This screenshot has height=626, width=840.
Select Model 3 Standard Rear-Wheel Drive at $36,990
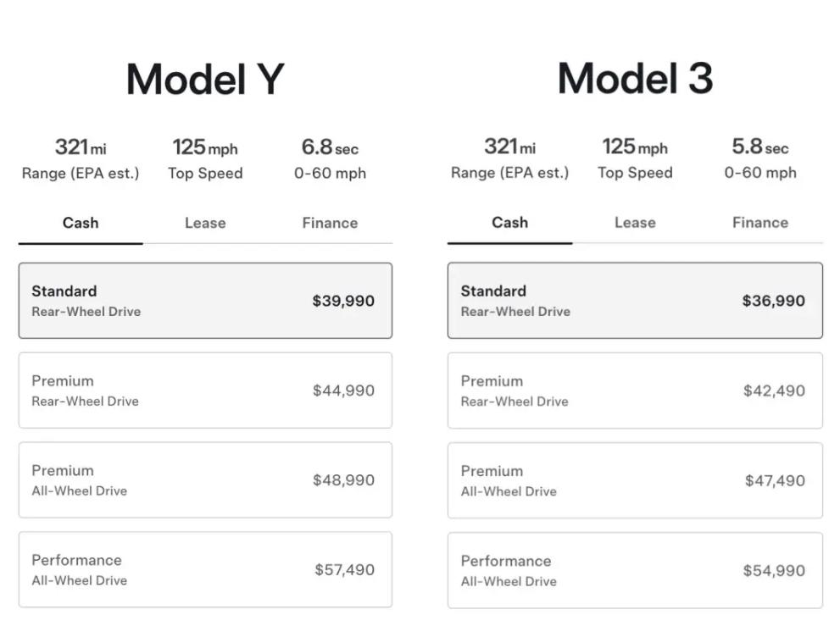click(x=635, y=301)
